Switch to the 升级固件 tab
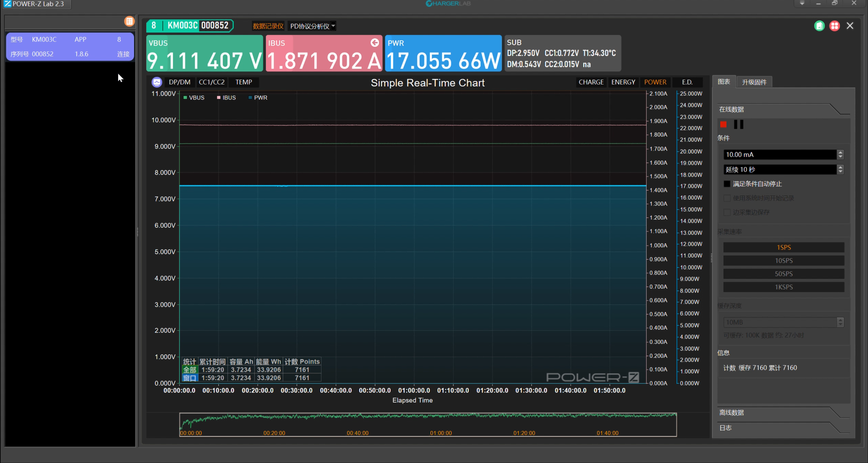 point(754,82)
